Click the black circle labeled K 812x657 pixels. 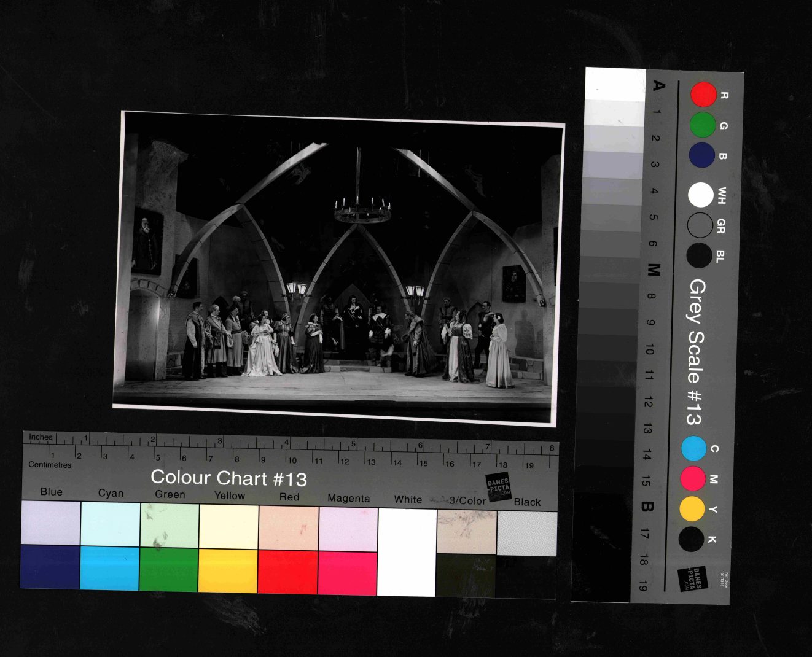(x=691, y=538)
